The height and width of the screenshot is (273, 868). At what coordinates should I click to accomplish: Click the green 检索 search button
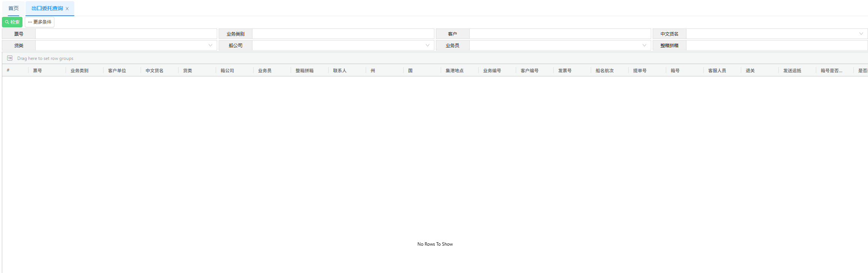[12, 22]
